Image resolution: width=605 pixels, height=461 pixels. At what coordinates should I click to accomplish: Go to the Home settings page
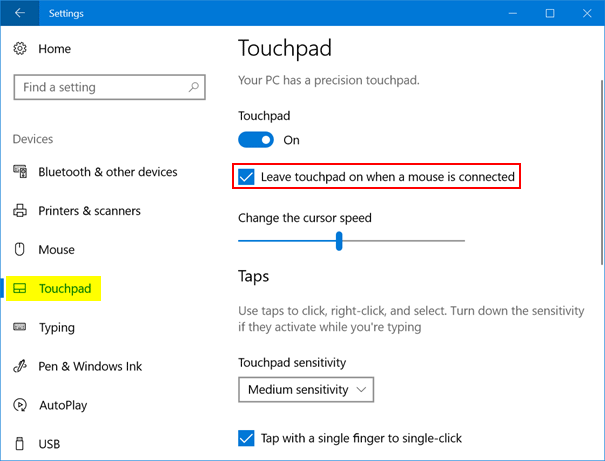(x=55, y=48)
